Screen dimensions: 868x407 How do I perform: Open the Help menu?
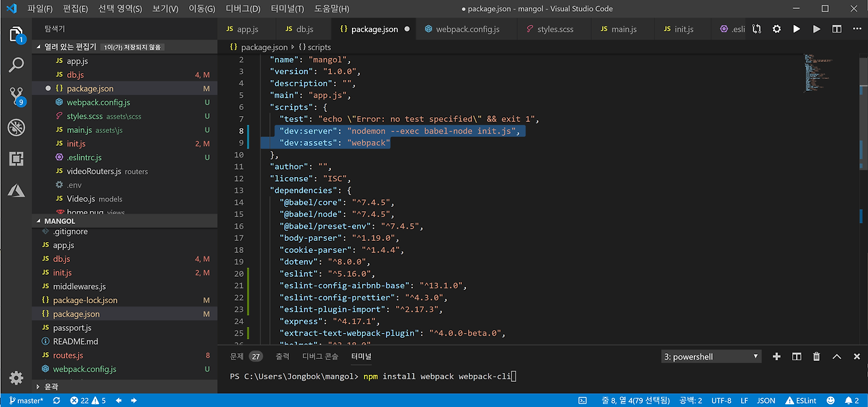coord(332,9)
